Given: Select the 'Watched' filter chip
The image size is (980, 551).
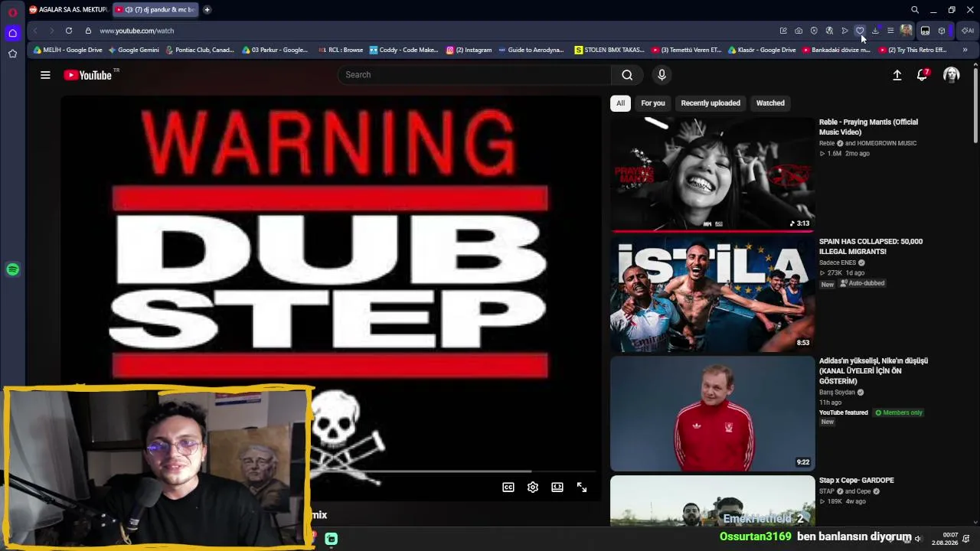Looking at the screenshot, I should tap(770, 103).
